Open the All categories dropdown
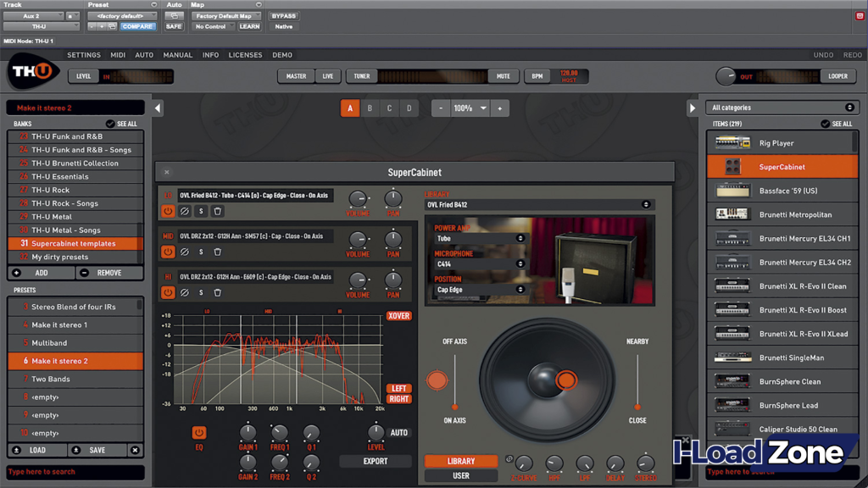This screenshot has width=868, height=488. coord(782,107)
